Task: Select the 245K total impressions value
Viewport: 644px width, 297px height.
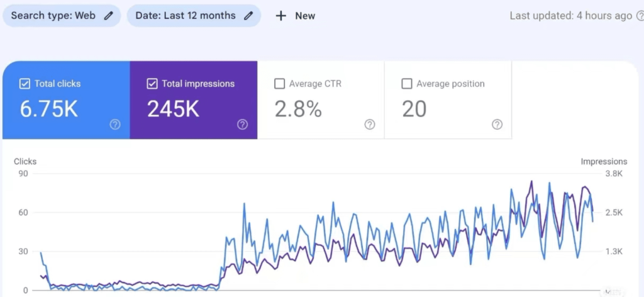Action: [174, 109]
